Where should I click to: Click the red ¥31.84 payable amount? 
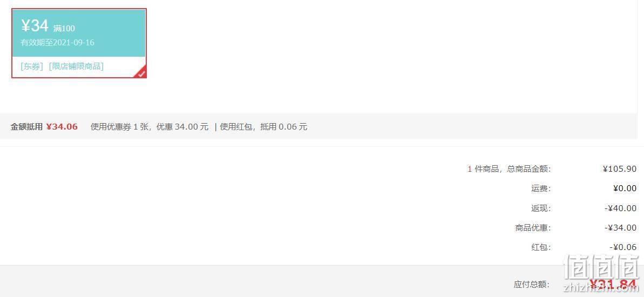coord(613,284)
